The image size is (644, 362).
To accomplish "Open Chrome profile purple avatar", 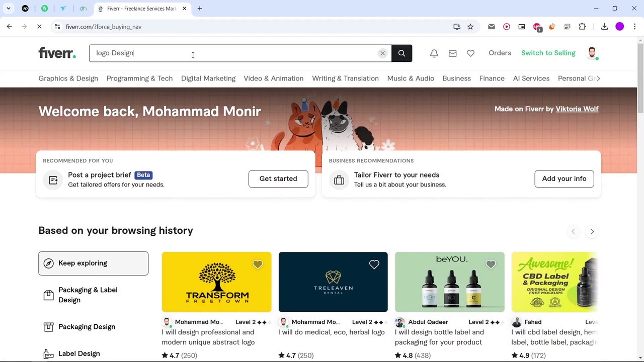I will pos(620,27).
